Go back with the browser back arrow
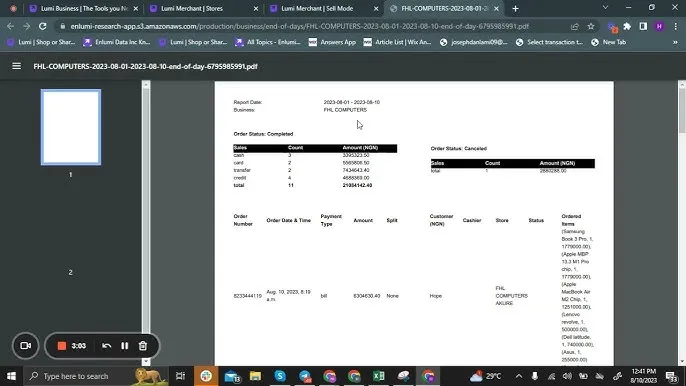This screenshot has width=686, height=386. (x=10, y=26)
